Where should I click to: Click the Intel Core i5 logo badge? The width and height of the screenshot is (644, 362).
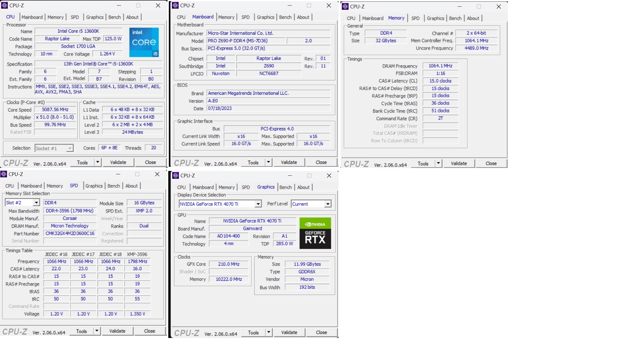coord(144,42)
